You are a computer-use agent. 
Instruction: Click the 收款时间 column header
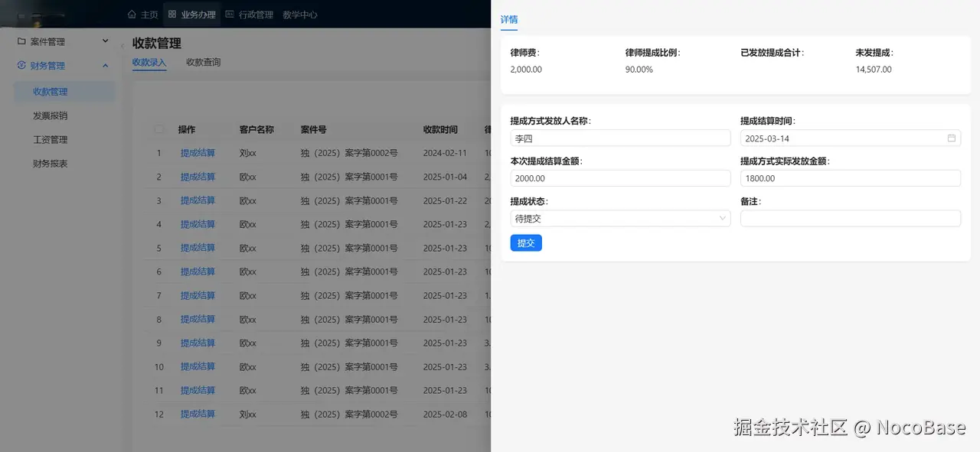click(x=440, y=130)
